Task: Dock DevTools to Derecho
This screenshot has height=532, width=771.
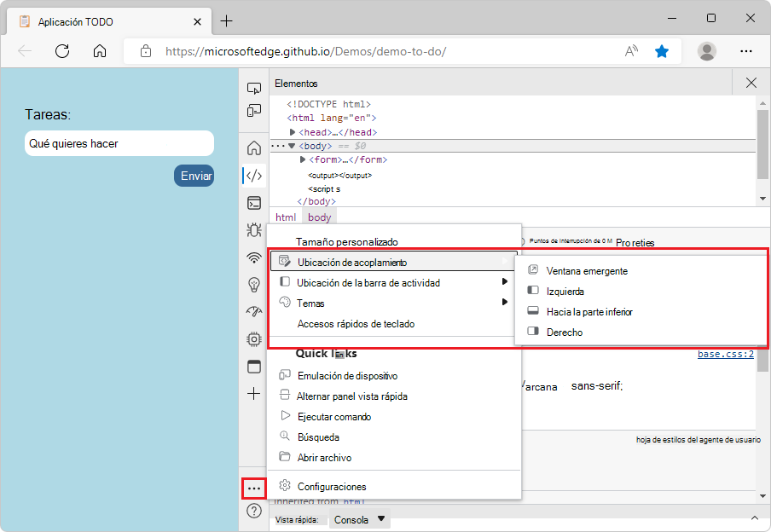Action: [x=641, y=332]
